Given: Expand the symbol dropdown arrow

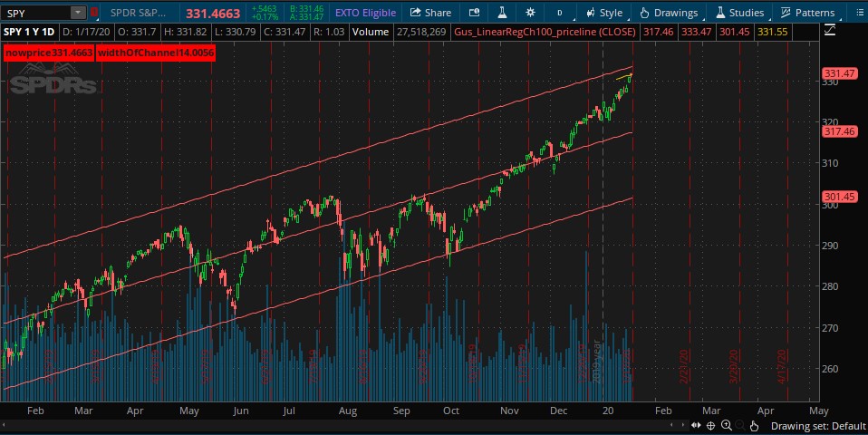Looking at the screenshot, I should coord(78,13).
